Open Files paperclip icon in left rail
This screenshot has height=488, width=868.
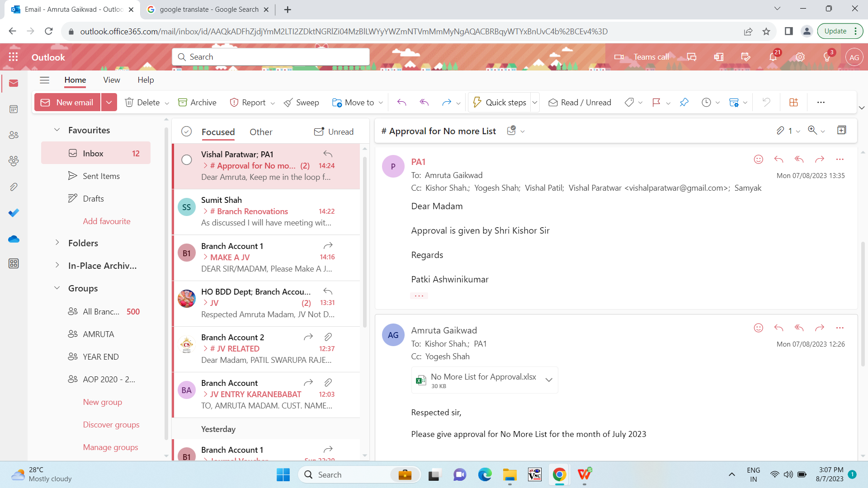[x=14, y=187]
